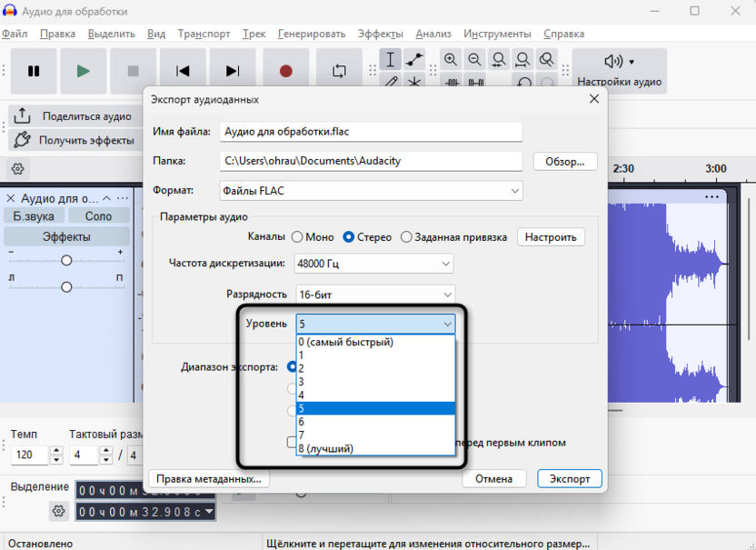Click the red Record button
Viewport: 756px width, 550px height.
pos(285,71)
